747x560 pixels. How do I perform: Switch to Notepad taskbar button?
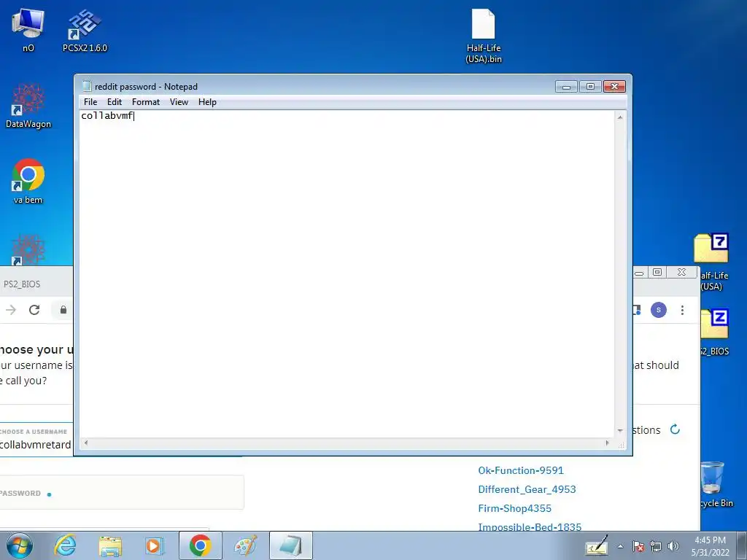pyautogui.click(x=290, y=545)
